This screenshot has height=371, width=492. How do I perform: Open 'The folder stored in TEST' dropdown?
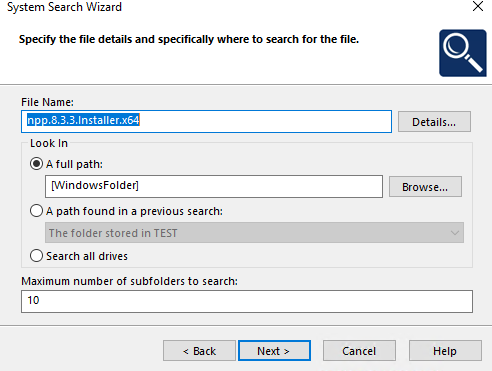tap(254, 233)
